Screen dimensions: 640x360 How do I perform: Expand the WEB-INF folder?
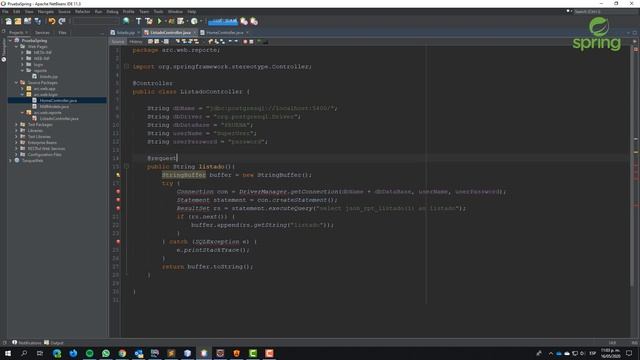22,58
